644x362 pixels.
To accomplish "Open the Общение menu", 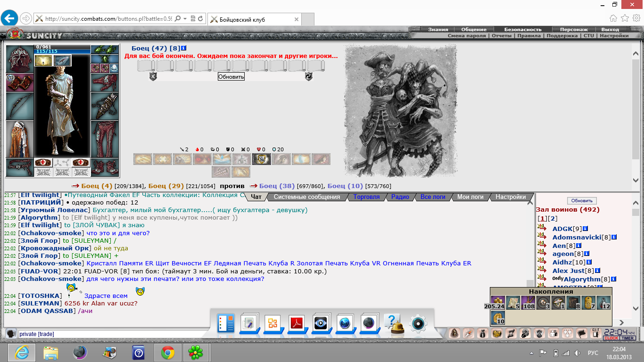I will tap(474, 29).
